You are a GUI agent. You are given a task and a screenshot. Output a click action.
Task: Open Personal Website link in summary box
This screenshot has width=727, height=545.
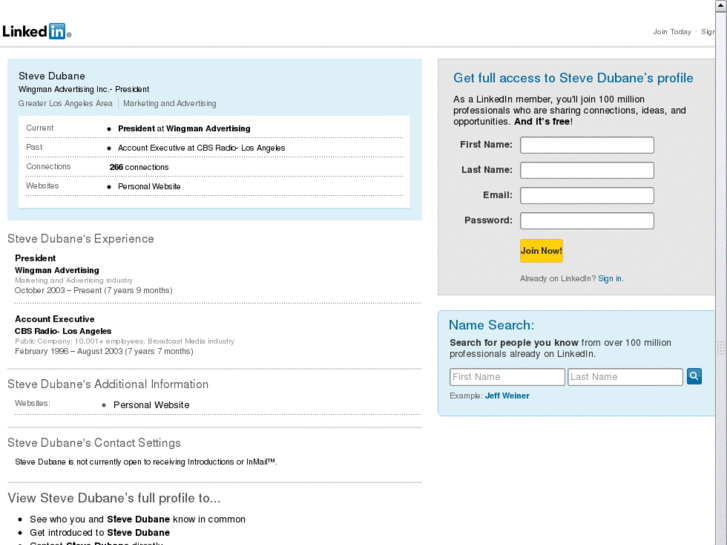tap(149, 186)
